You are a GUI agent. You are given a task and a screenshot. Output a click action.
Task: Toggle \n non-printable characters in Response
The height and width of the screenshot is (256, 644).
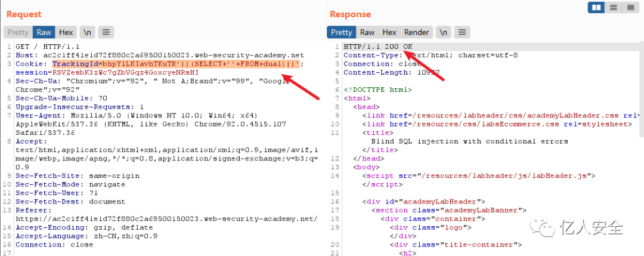point(444,32)
